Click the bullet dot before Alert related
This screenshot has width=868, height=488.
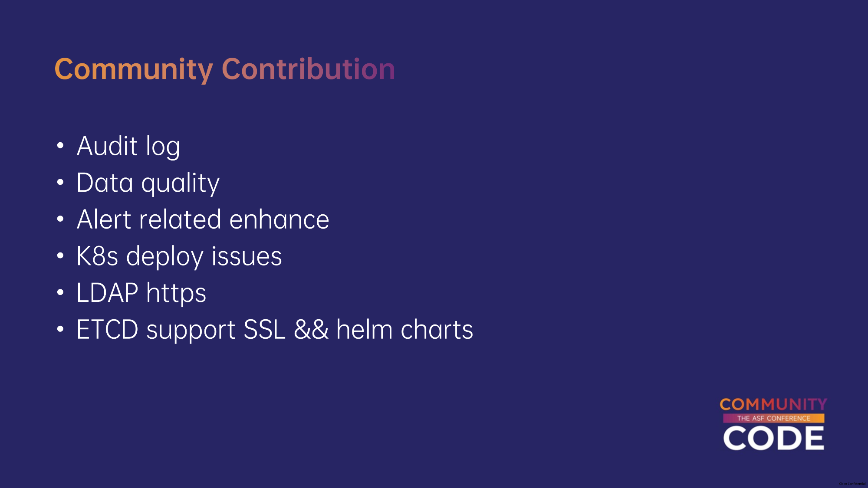[x=60, y=219]
